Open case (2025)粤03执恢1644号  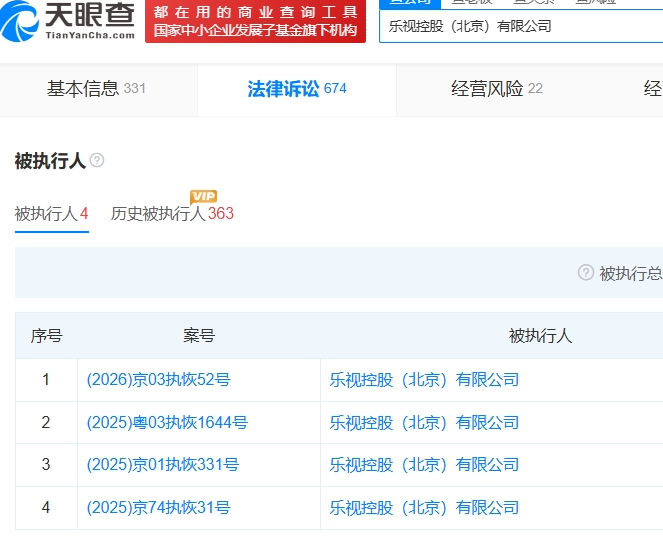(167, 423)
